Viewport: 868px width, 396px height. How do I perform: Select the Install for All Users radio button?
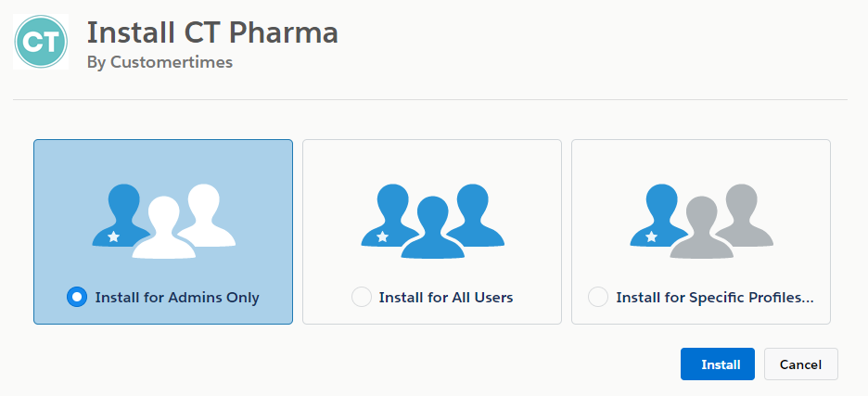click(361, 298)
